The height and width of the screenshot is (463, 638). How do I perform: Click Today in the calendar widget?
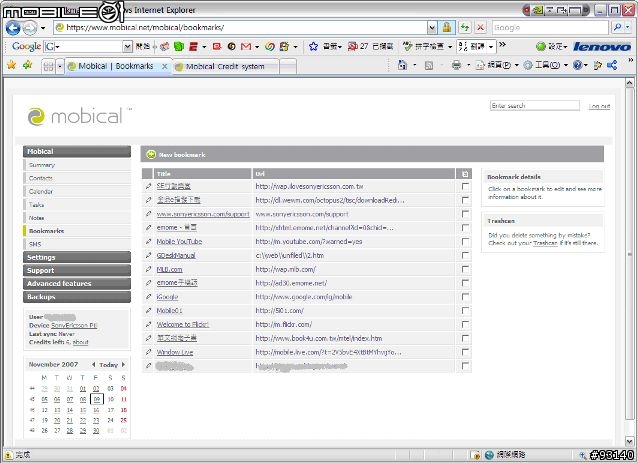tap(108, 365)
